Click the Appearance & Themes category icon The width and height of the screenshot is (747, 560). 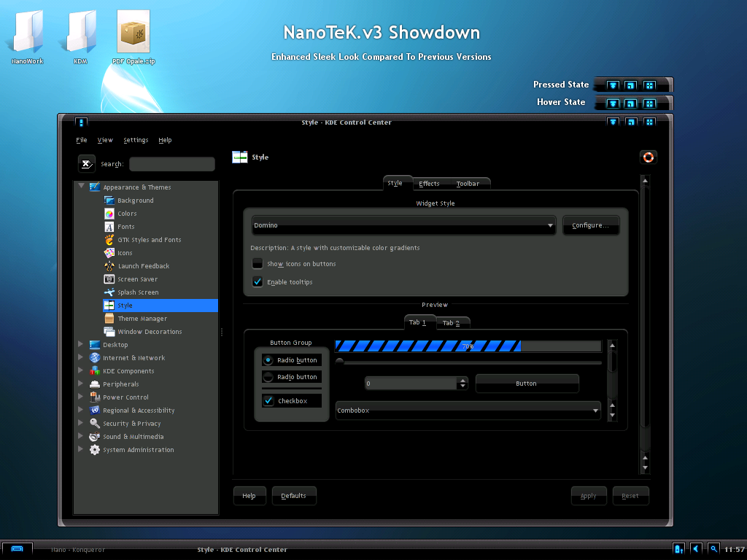click(94, 187)
